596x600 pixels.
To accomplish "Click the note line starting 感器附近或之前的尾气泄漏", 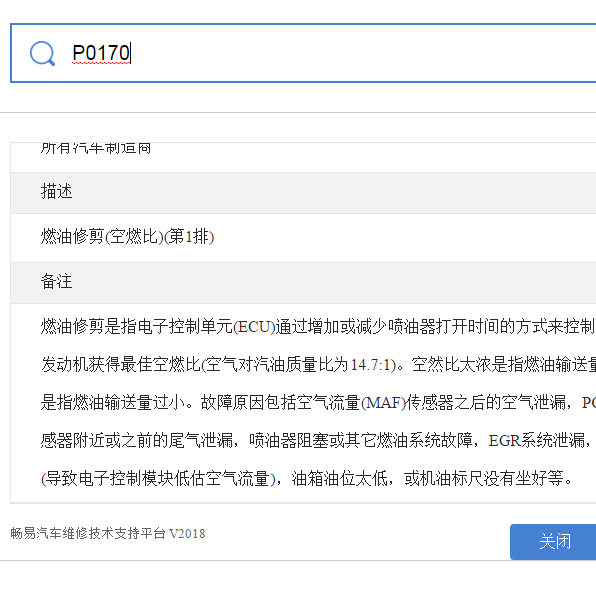I will pyautogui.click(x=318, y=440).
